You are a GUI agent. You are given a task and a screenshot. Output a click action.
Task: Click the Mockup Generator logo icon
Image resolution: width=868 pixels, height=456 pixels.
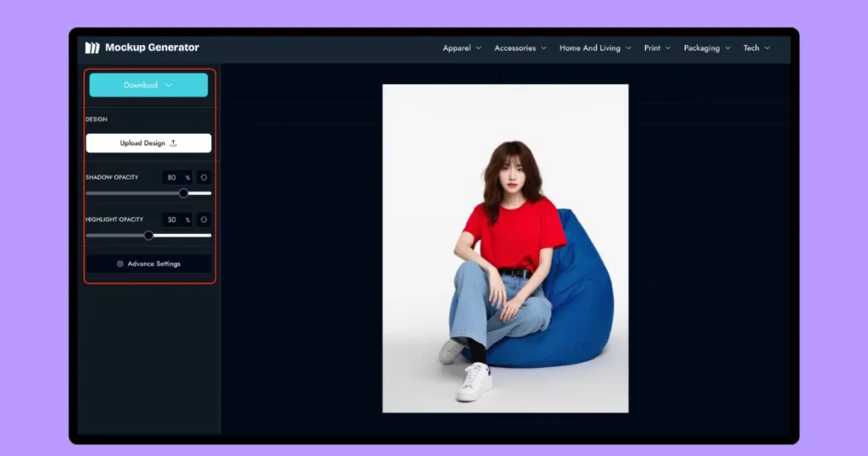pyautogui.click(x=92, y=48)
